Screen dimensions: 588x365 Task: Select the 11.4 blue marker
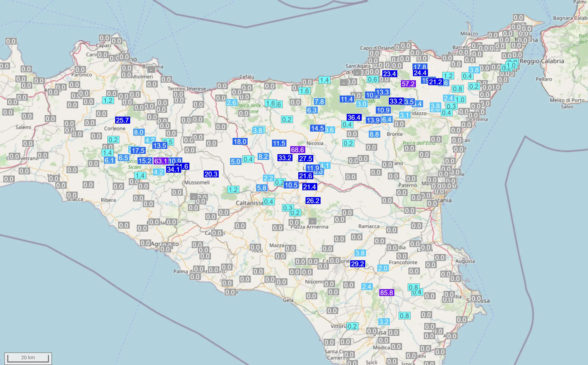coord(347,99)
